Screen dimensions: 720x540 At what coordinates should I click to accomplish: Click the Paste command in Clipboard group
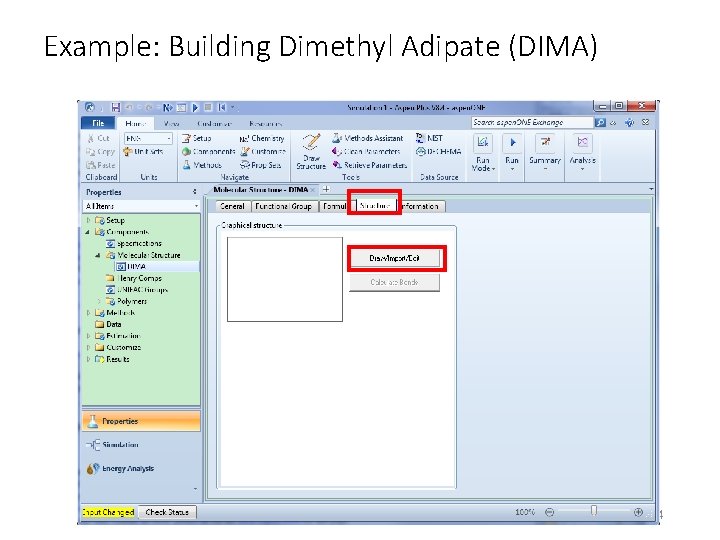point(100,165)
